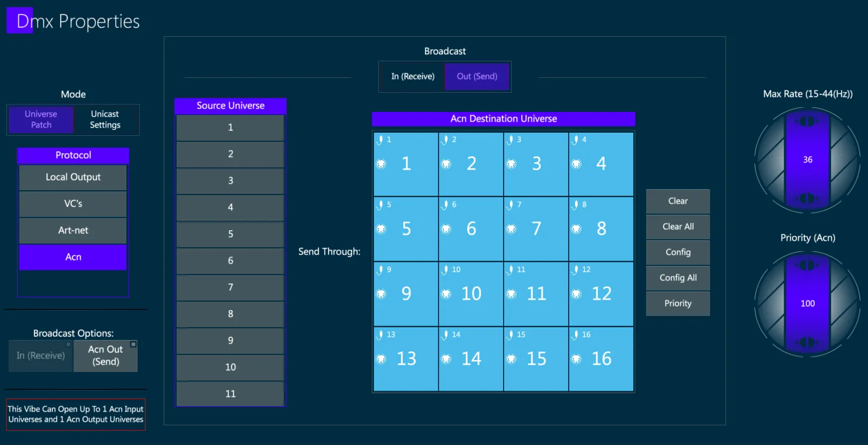Click the cable plug icon in destination tile 6
The width and height of the screenshot is (868, 445).
445,205
